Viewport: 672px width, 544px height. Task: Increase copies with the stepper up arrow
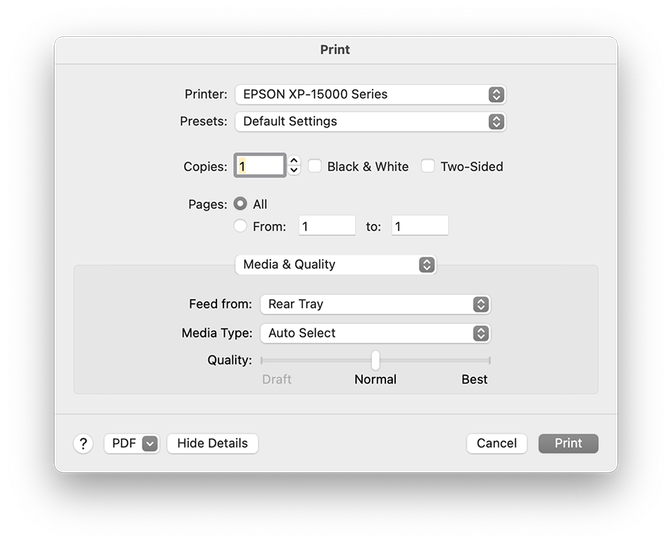click(294, 161)
